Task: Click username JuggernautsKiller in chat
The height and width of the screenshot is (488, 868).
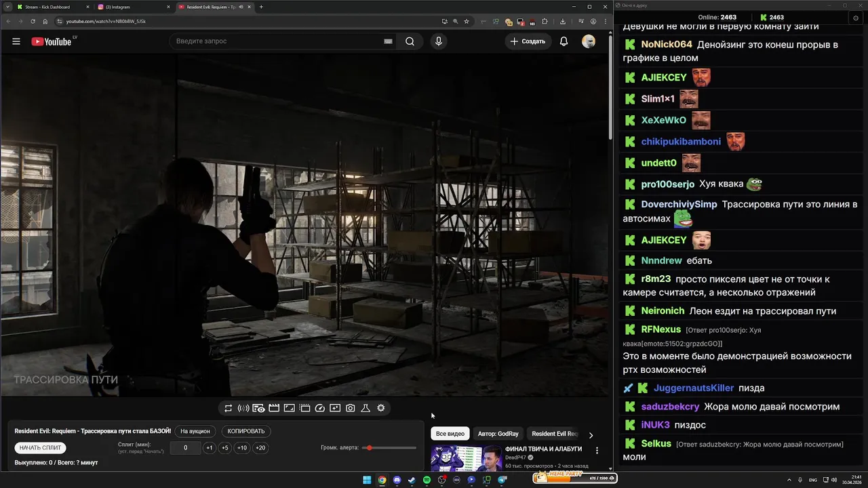Action: coord(694,388)
